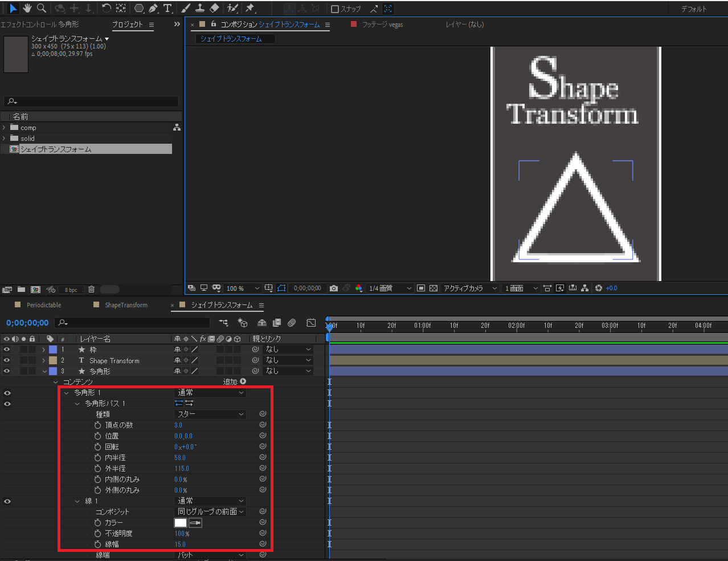Image resolution: width=728 pixels, height=561 pixels.
Task: Expand the solid folder in Project panel
Action: click(4, 139)
